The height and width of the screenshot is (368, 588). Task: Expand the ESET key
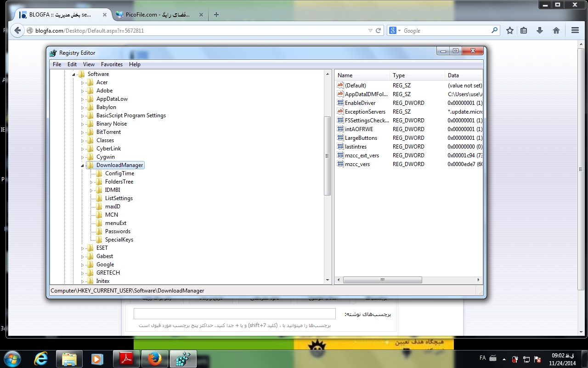click(83, 248)
